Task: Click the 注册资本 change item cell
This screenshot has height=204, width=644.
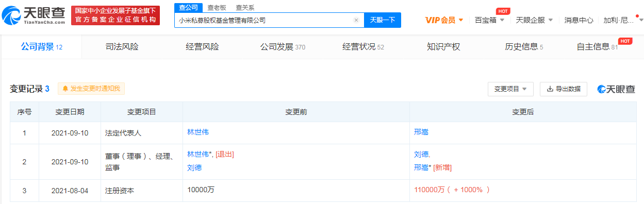Action: 142,190
